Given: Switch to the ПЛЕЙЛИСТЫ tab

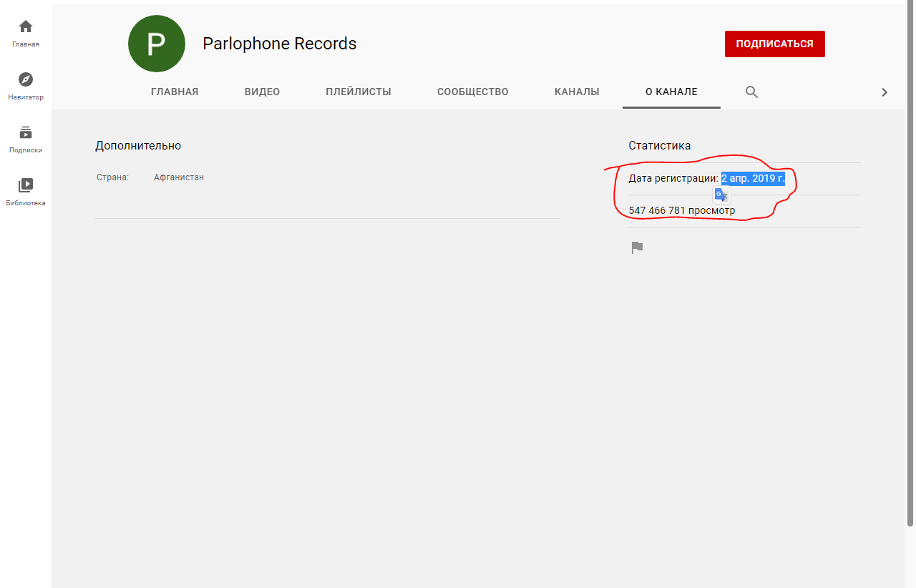Looking at the screenshot, I should (x=359, y=92).
